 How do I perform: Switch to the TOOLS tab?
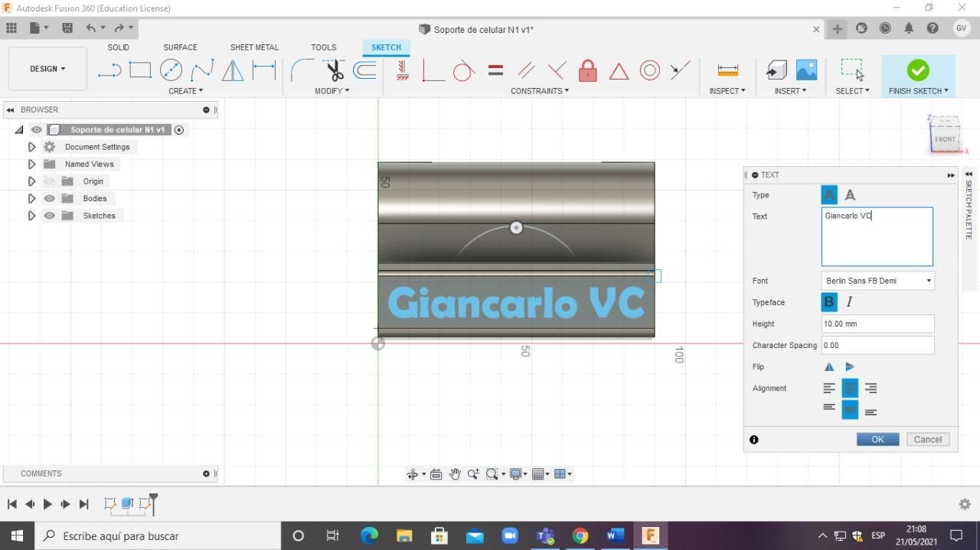click(x=324, y=47)
